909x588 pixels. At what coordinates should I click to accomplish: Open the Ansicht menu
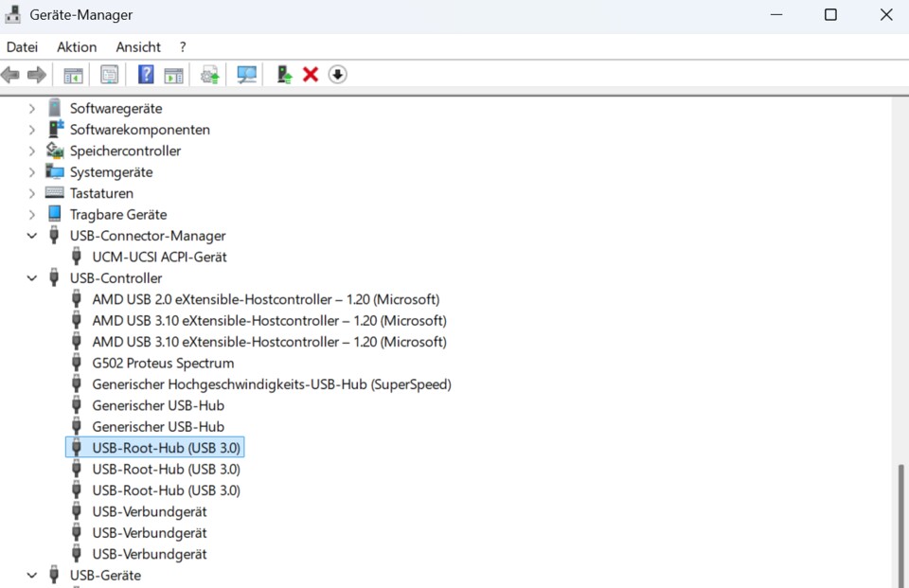coord(138,46)
